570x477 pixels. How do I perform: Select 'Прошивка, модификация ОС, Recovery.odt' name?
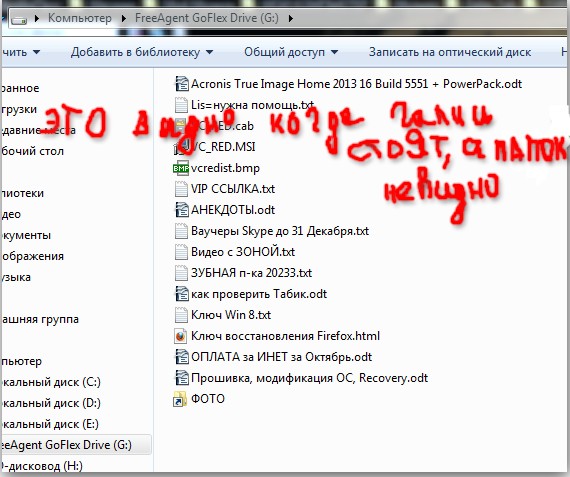click(x=309, y=378)
